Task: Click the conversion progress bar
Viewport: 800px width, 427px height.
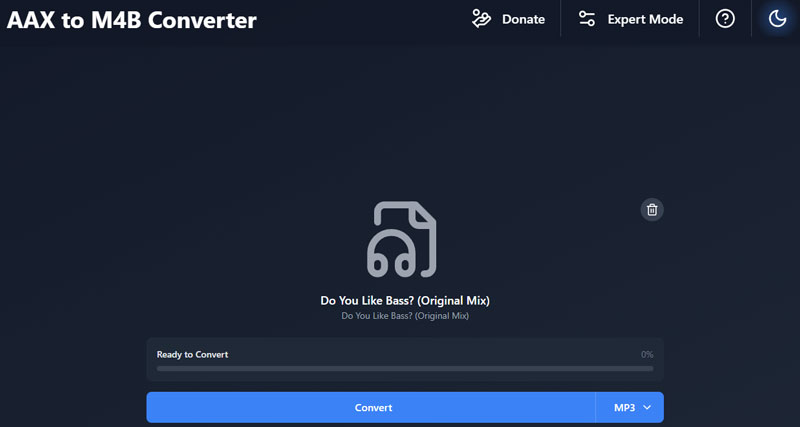Action: 404,368
